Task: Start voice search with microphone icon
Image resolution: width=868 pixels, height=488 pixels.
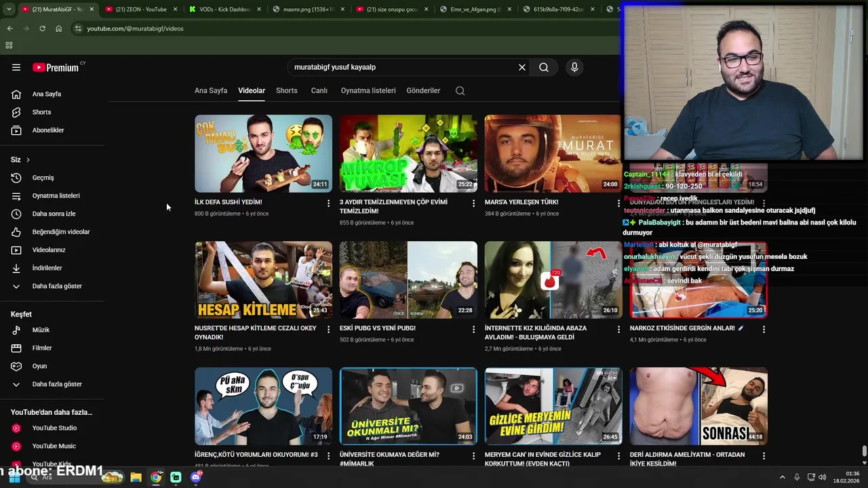Action: [574, 67]
